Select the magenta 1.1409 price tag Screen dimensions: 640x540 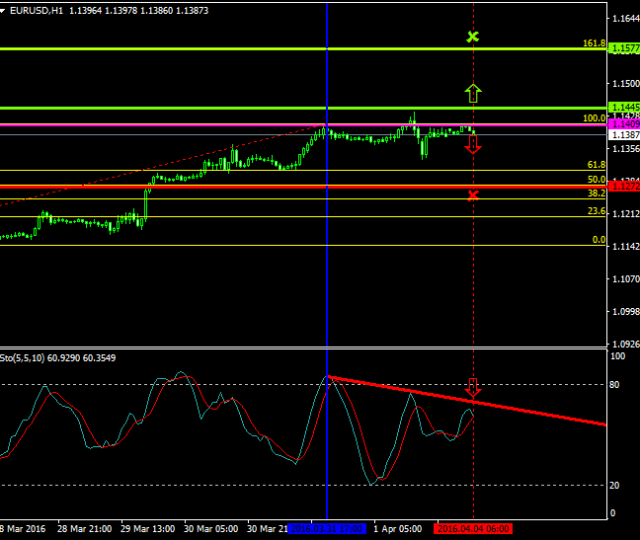click(x=624, y=124)
